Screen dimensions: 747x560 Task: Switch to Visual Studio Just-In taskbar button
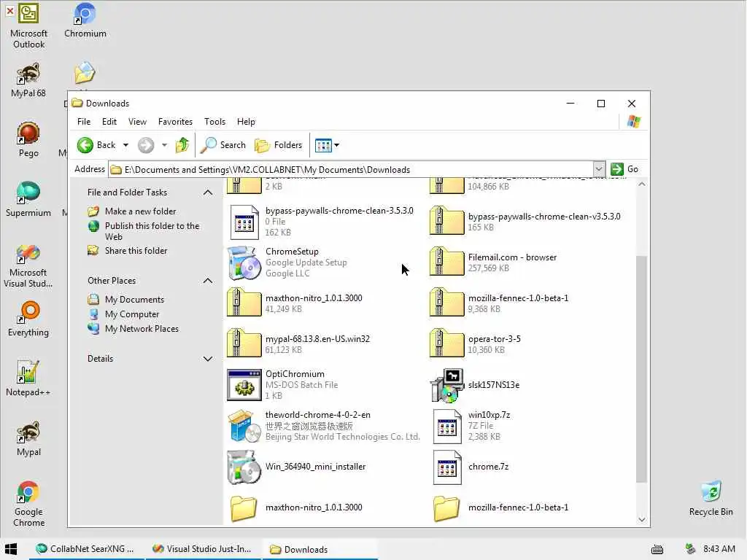[x=202, y=549]
